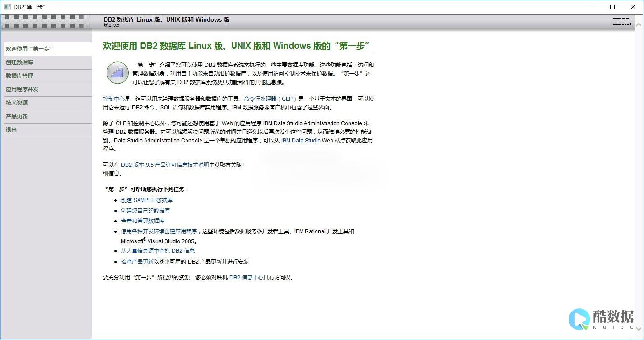Maximize the DB2 window

(x=612, y=7)
